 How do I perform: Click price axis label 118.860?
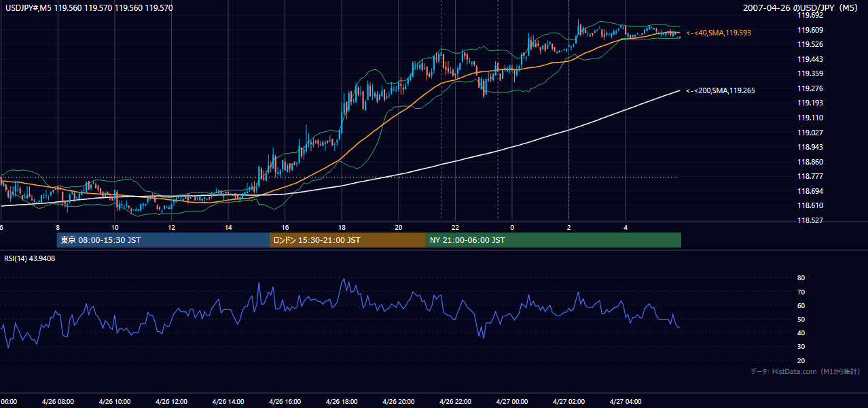point(810,162)
